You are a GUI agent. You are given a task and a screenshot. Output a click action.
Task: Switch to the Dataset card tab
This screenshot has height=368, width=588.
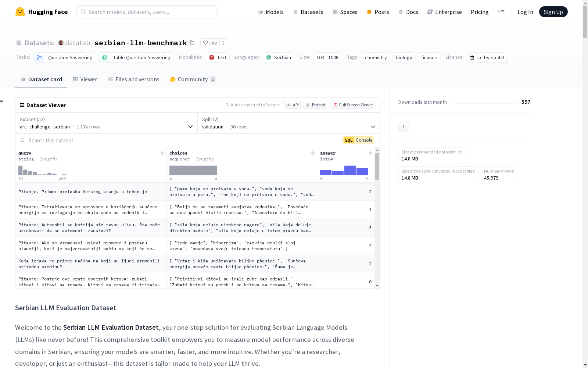(41, 79)
